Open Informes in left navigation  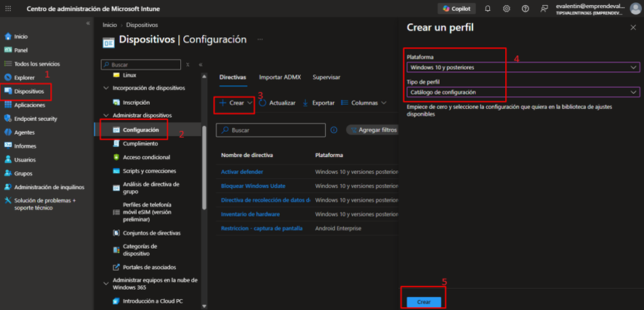25,146
